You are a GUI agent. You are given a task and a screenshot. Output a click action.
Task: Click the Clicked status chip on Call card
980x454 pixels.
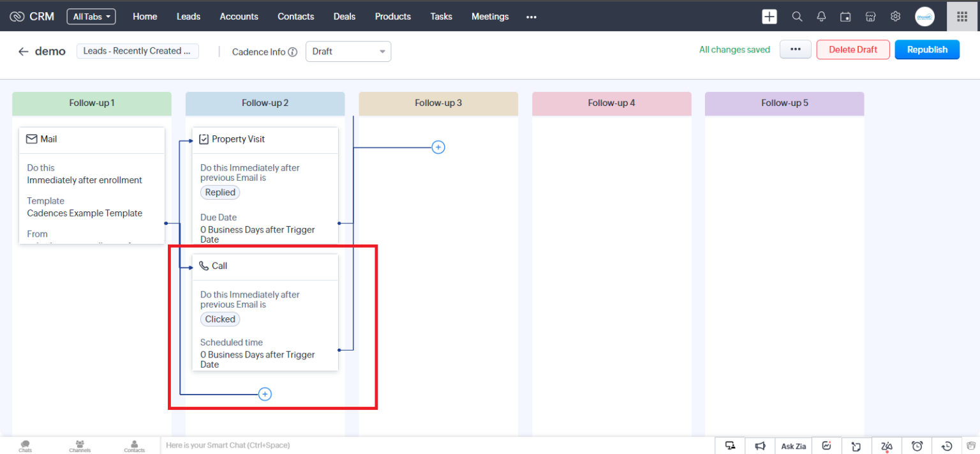(x=220, y=319)
